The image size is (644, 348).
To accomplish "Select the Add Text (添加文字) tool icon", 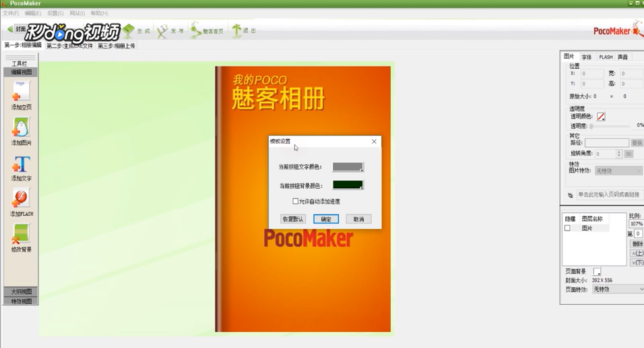I will pos(21,164).
